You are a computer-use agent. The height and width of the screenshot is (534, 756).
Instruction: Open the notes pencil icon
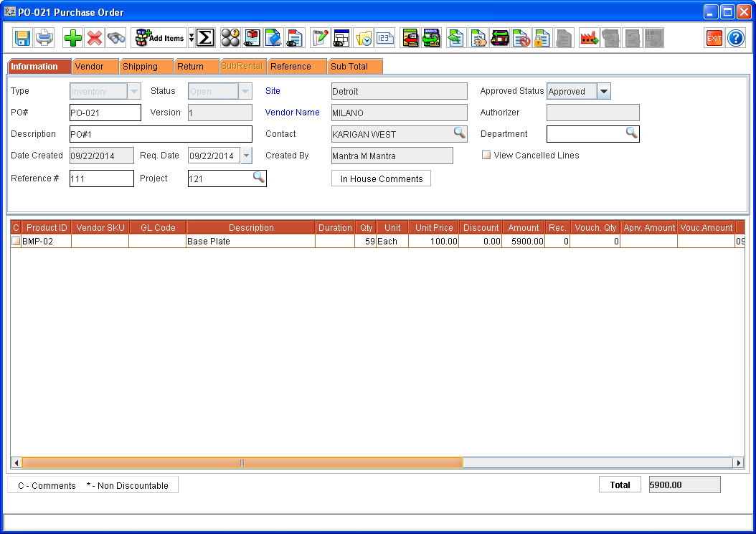(x=320, y=37)
